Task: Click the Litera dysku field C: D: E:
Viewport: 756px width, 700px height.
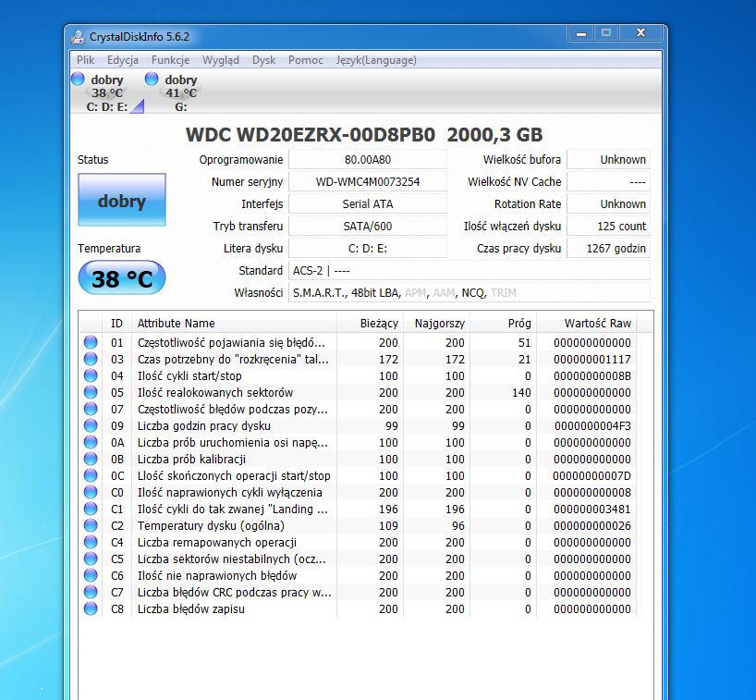Action: pyautogui.click(x=368, y=249)
